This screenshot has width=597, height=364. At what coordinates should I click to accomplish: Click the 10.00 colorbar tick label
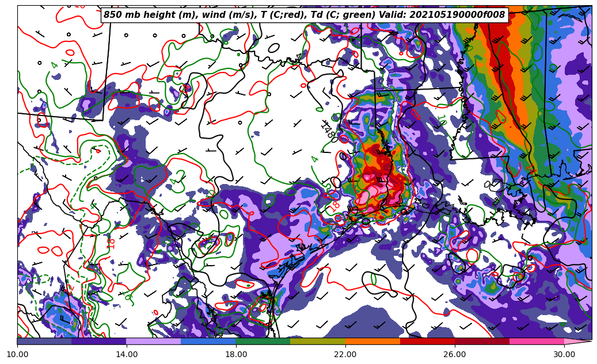click(17, 354)
